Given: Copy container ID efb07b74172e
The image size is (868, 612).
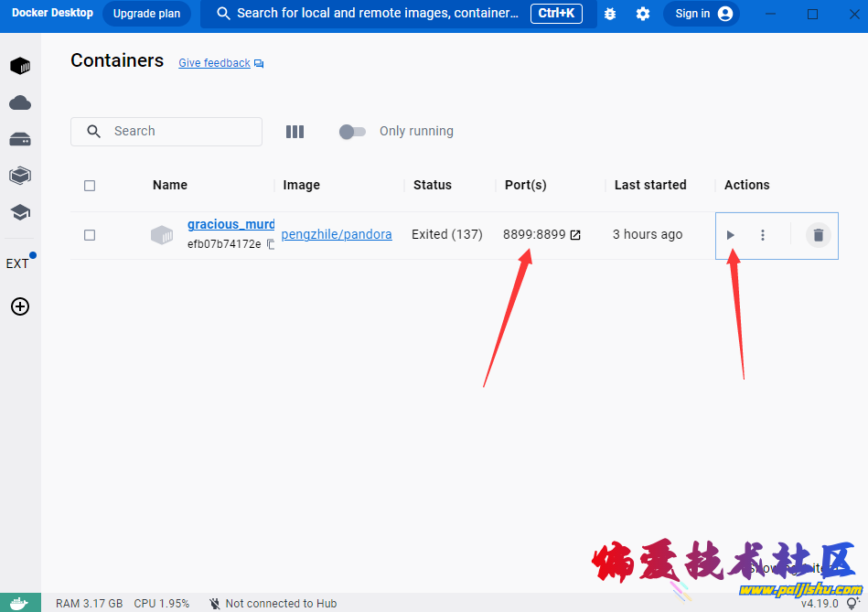Looking at the screenshot, I should tap(270, 243).
